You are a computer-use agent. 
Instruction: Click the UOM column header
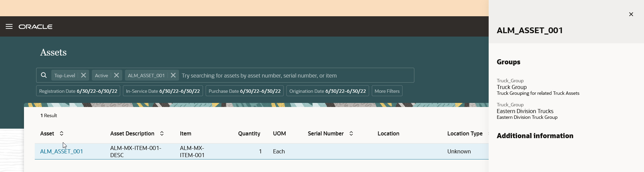tap(279, 133)
